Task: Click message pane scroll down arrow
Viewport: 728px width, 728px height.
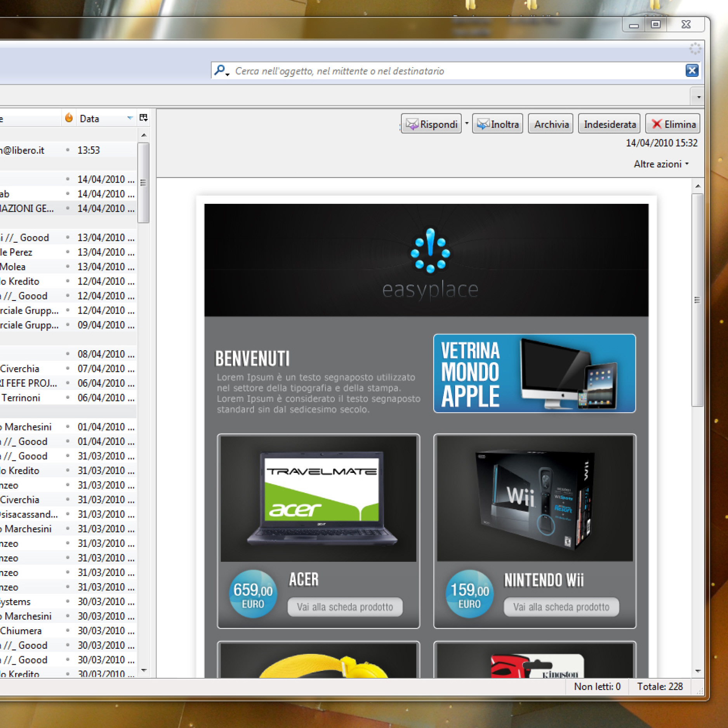Action: (698, 671)
